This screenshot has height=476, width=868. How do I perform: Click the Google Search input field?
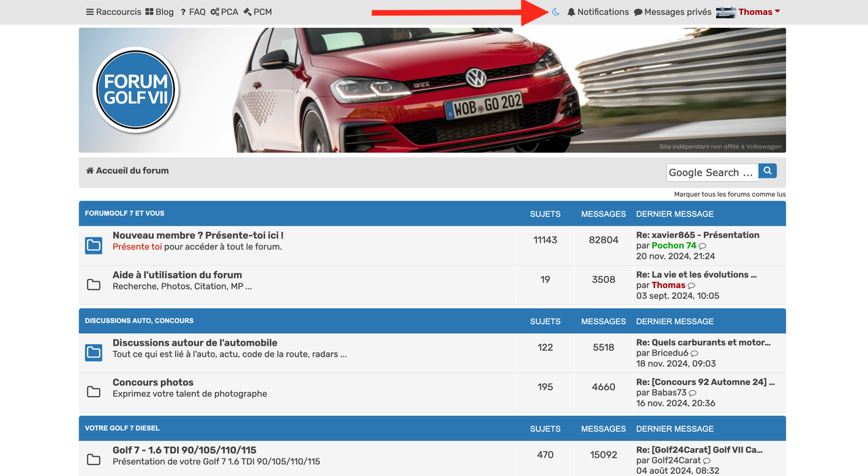tap(712, 172)
